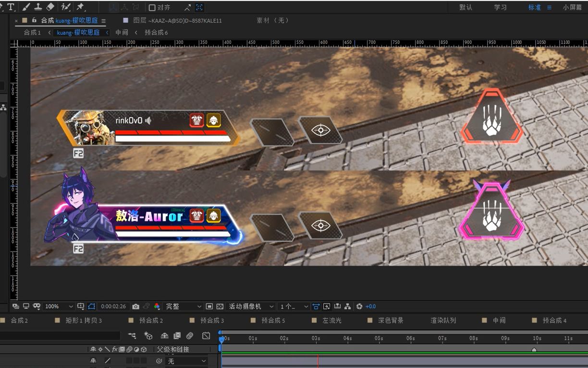Screen dimensions: 588x368
Task: Go to 预合成6 in breadcrumb
Action: click(x=156, y=32)
